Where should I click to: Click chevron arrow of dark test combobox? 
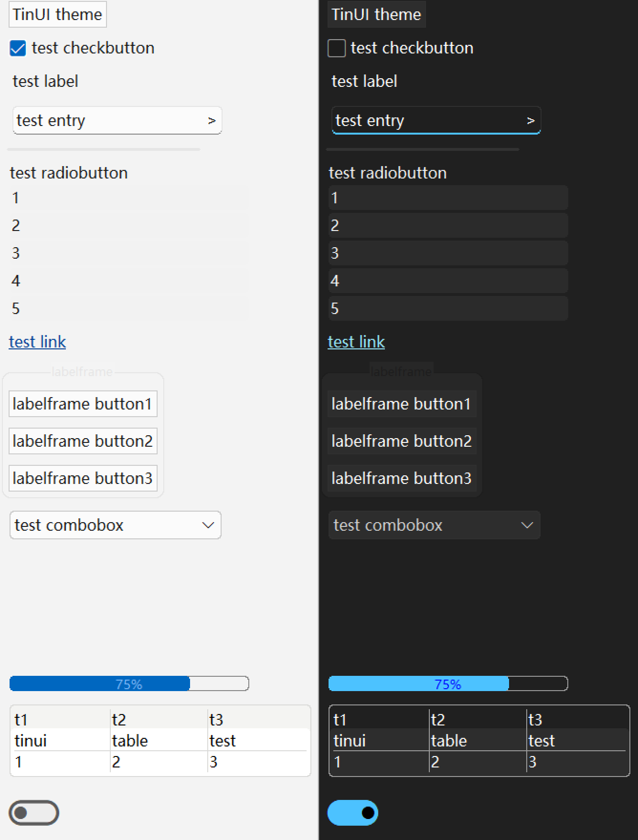(527, 525)
